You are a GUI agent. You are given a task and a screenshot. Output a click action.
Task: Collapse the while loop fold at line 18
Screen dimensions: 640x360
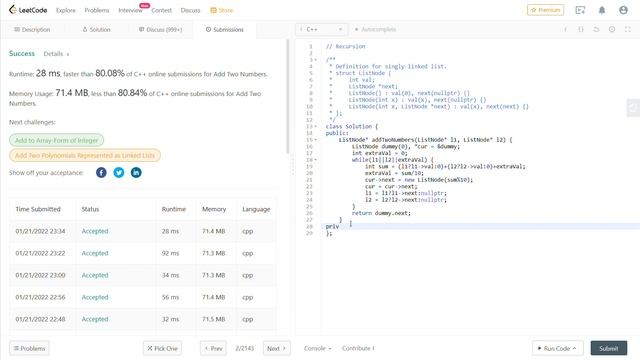coord(316,160)
